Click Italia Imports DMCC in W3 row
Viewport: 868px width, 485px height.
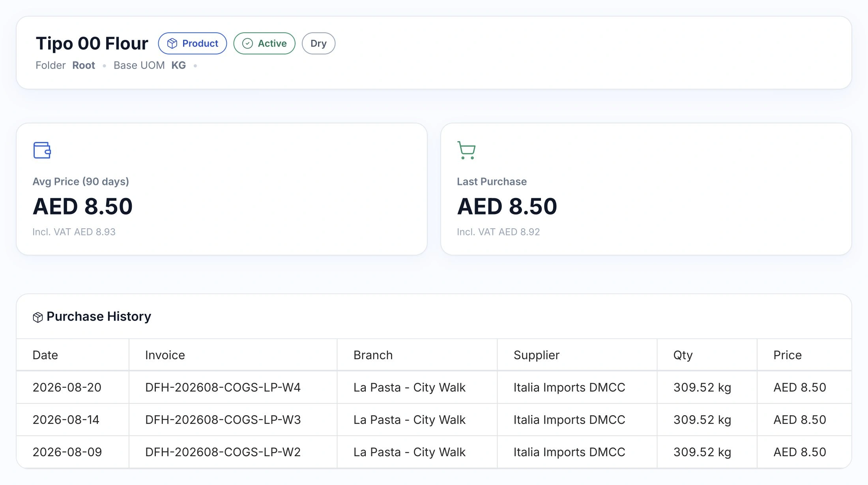[569, 420]
